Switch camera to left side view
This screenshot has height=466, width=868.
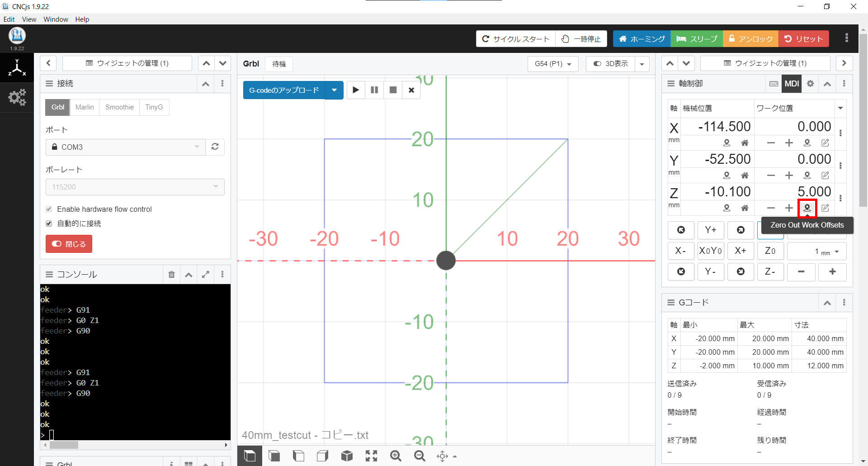click(298, 456)
